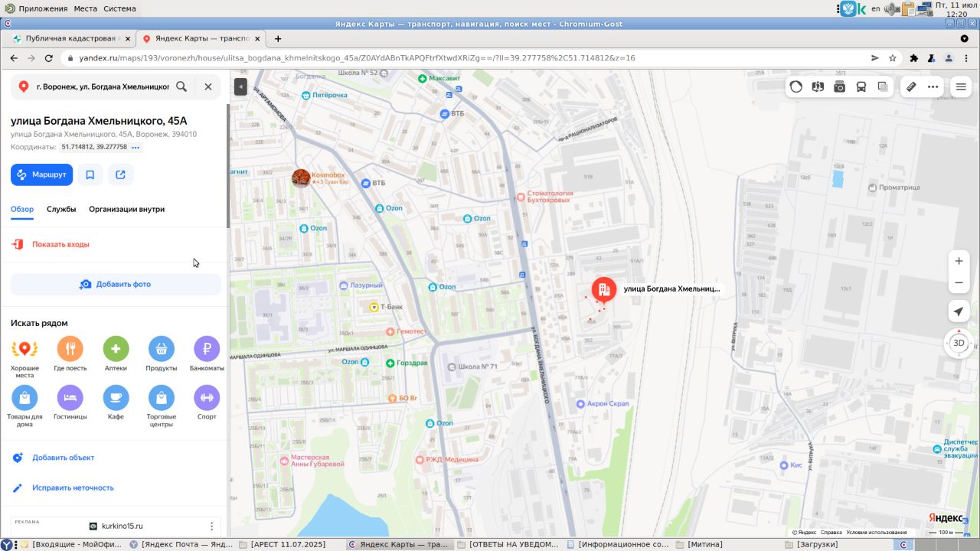Open Условия использования link
This screenshot has height=551, width=980.
pos(877,533)
